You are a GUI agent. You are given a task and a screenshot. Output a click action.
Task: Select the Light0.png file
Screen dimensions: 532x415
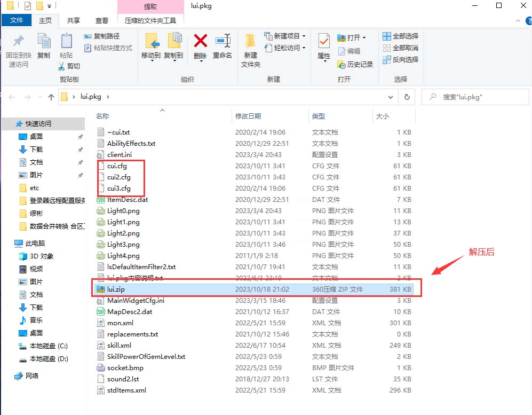[x=253, y=211]
